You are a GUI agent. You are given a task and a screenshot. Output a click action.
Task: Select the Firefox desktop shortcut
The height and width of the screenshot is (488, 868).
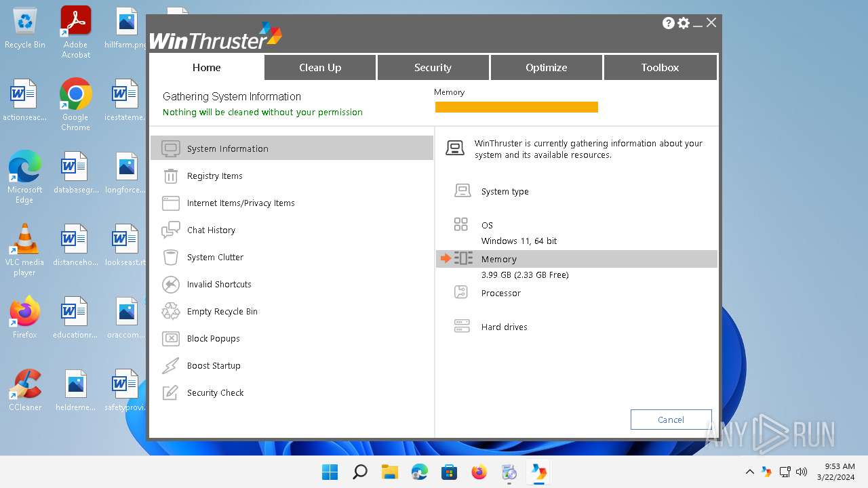pyautogui.click(x=25, y=317)
